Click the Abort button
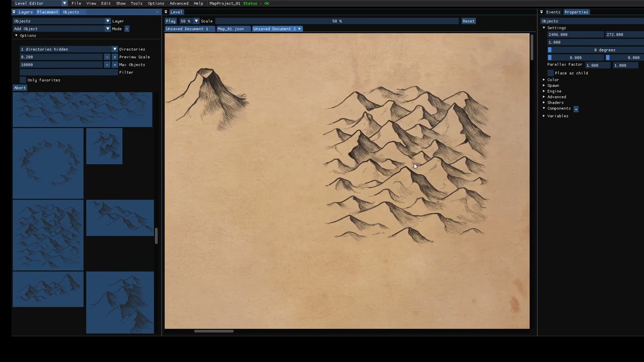Screen dimensions: 644x362 [20, 88]
